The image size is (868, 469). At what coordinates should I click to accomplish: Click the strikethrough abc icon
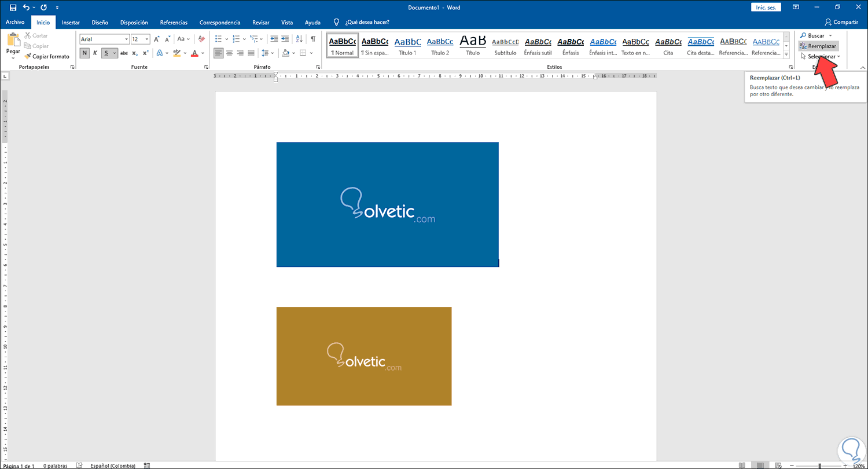coord(124,53)
